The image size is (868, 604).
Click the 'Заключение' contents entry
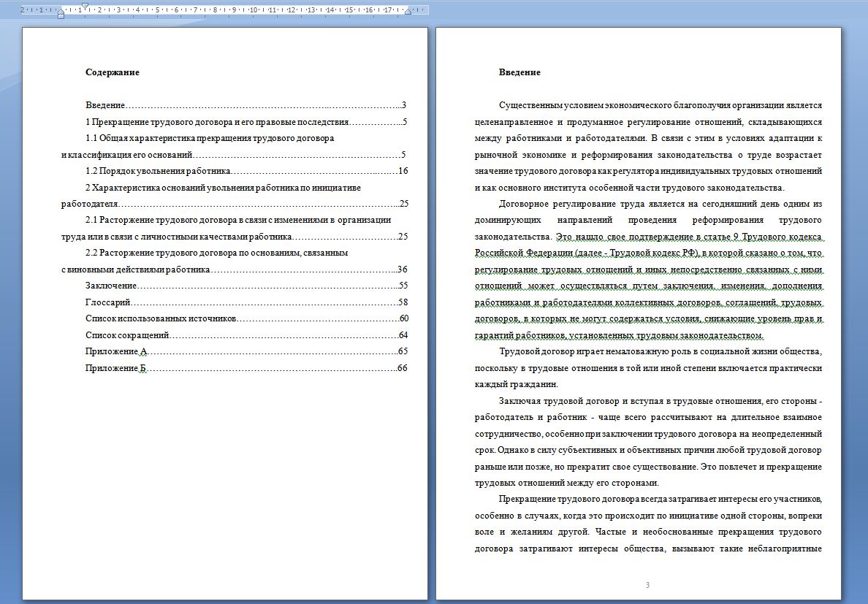246,286
